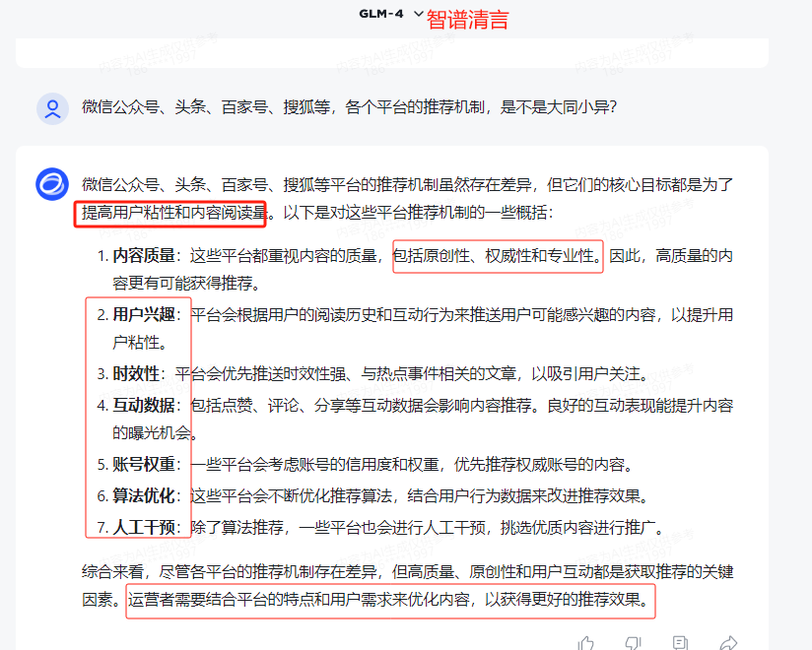
Task: Expand the GLM-4 model dropdown chevron
Action: tap(418, 14)
